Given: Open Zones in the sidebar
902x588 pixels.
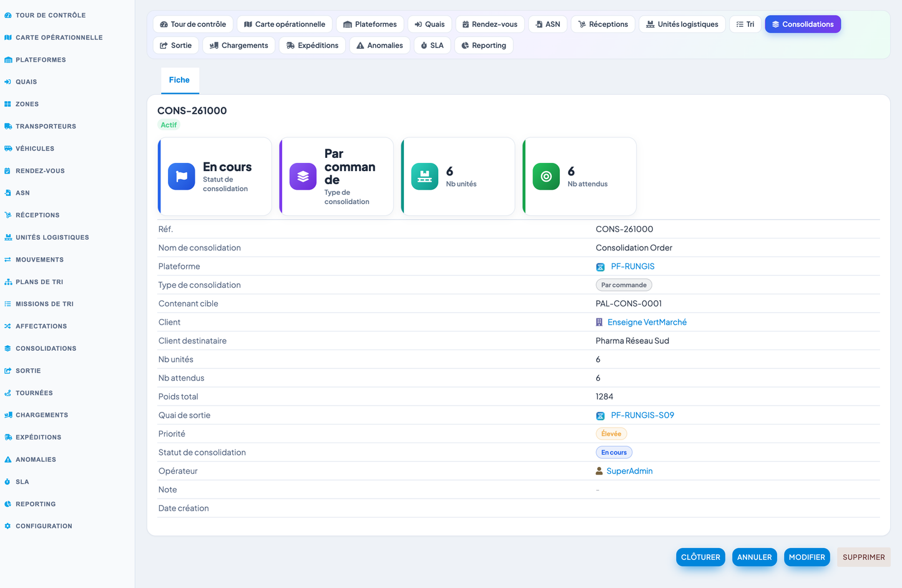Looking at the screenshot, I should coord(21,104).
